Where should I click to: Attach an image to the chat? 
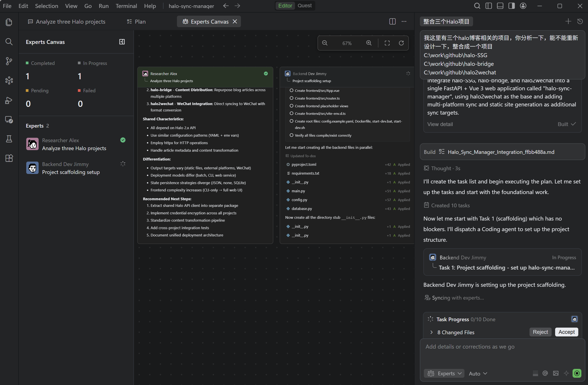[x=556, y=373]
